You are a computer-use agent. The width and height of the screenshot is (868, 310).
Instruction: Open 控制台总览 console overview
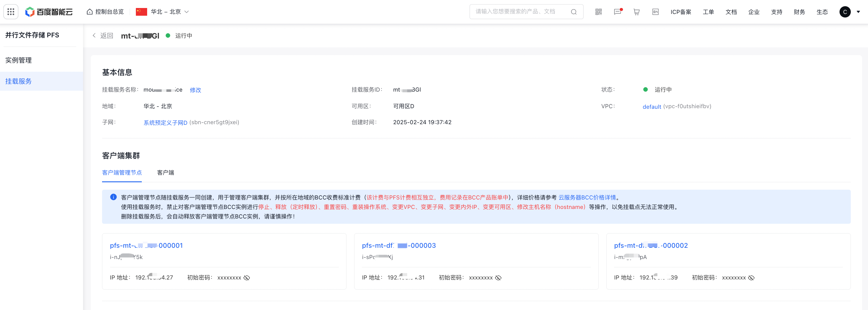pyautogui.click(x=105, y=12)
